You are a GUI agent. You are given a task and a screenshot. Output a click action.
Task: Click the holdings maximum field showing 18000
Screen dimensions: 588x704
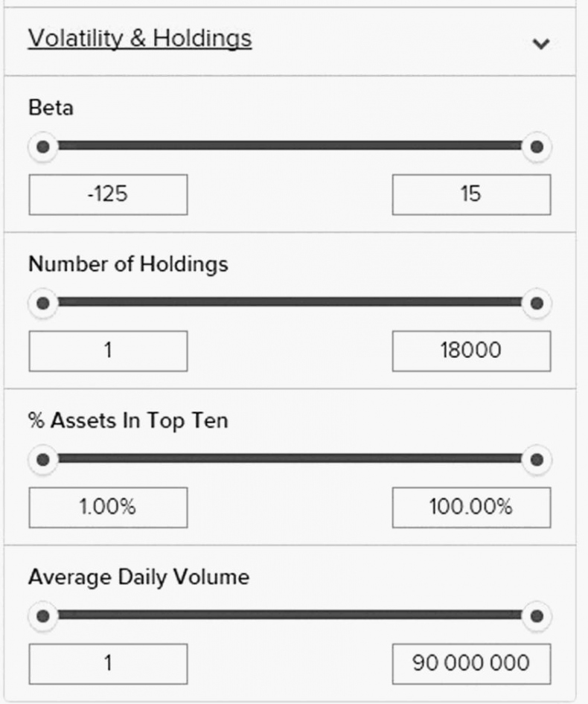click(471, 351)
